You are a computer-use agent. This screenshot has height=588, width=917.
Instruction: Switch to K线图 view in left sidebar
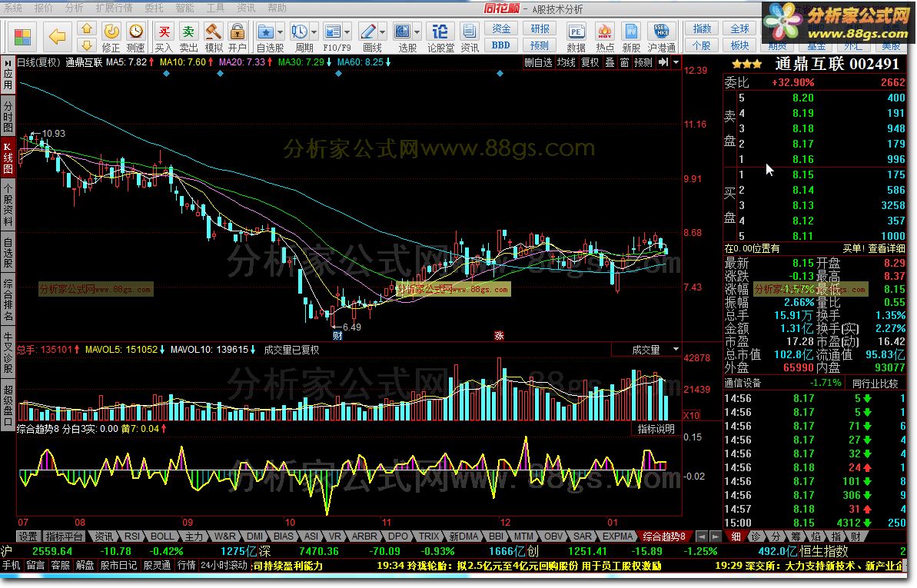point(8,158)
